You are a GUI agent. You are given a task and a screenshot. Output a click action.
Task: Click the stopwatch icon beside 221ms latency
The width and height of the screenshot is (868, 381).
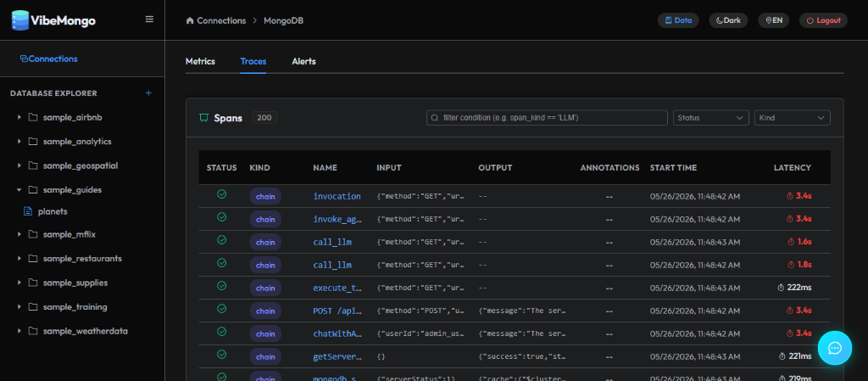pos(782,356)
